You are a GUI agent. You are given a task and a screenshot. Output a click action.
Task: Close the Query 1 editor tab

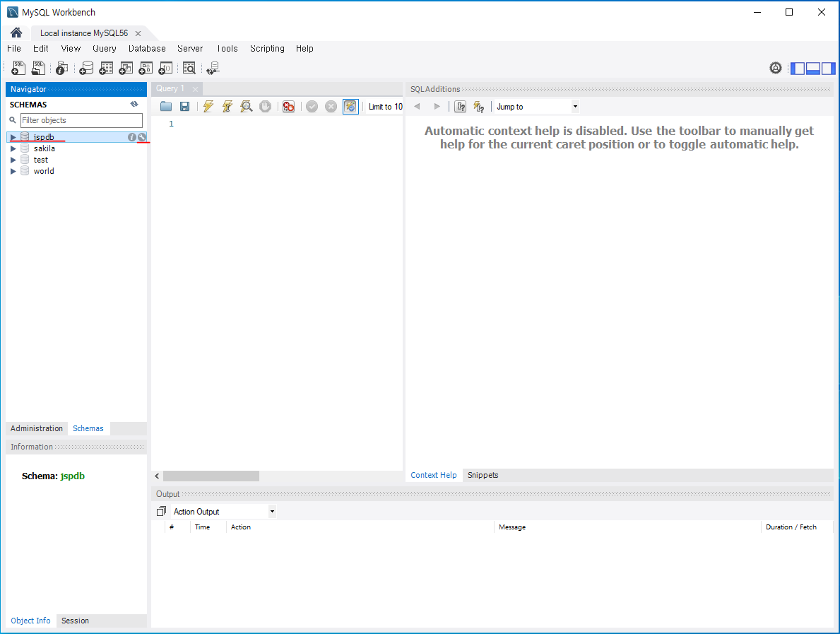(195, 89)
